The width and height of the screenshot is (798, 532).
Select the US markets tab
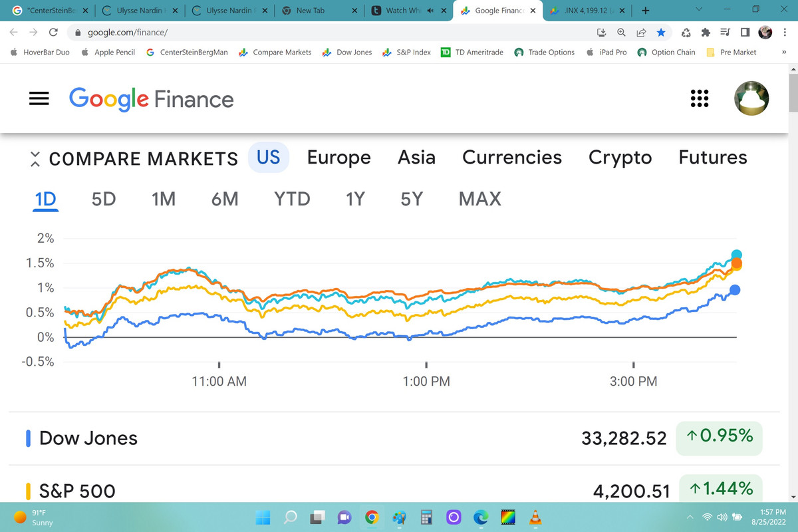(269, 157)
